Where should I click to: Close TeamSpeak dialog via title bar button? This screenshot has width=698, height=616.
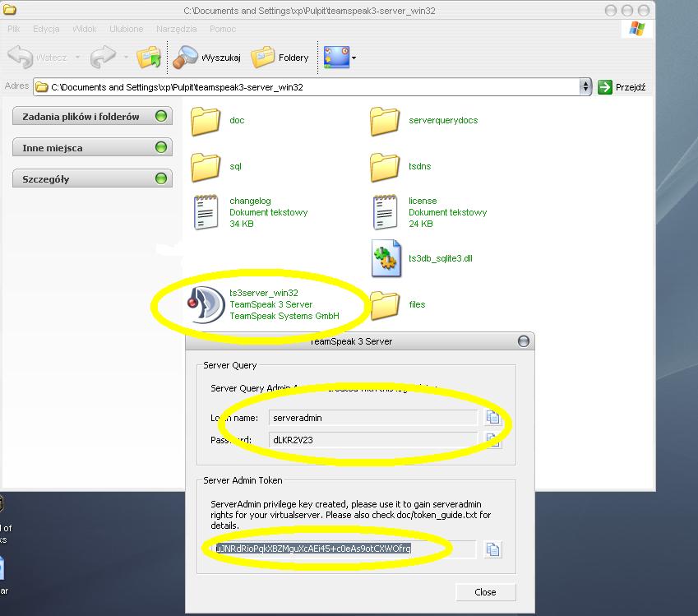click(524, 341)
